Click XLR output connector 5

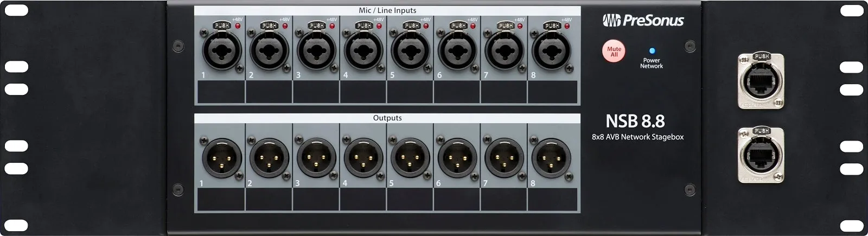click(x=411, y=158)
